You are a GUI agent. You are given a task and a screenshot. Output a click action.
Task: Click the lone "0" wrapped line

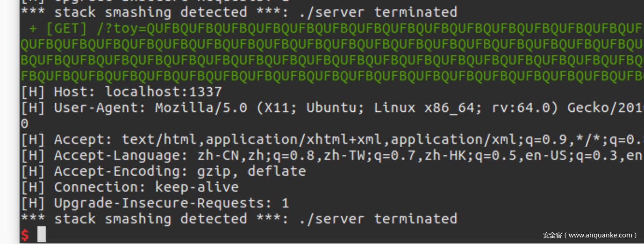(x=25, y=124)
